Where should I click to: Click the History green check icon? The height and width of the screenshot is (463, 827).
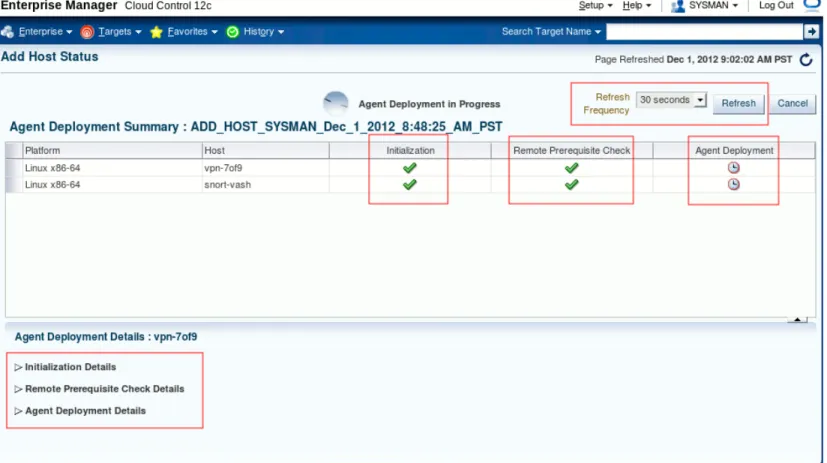[233, 32]
